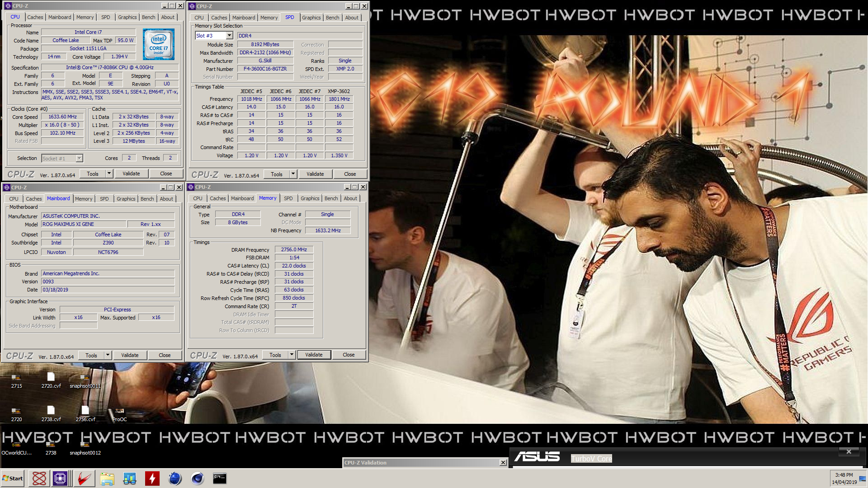The width and height of the screenshot is (868, 488).
Task: Click the system tray flag icon
Action: coord(862,479)
